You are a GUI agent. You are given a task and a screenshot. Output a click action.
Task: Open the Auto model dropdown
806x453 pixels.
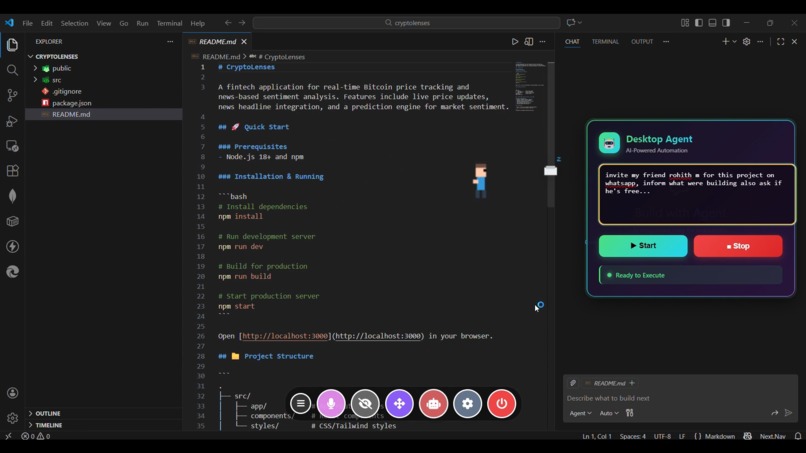[x=609, y=413]
